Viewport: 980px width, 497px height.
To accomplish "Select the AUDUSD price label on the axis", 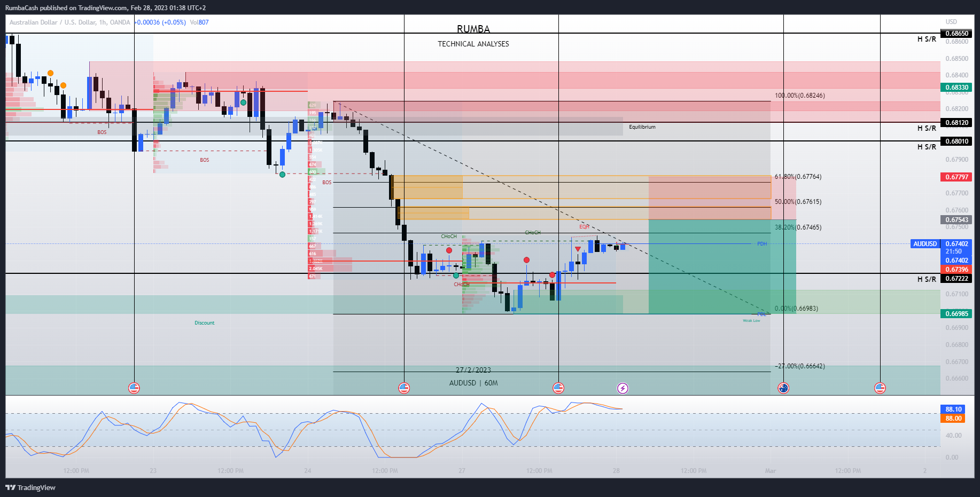I will pyautogui.click(x=925, y=244).
